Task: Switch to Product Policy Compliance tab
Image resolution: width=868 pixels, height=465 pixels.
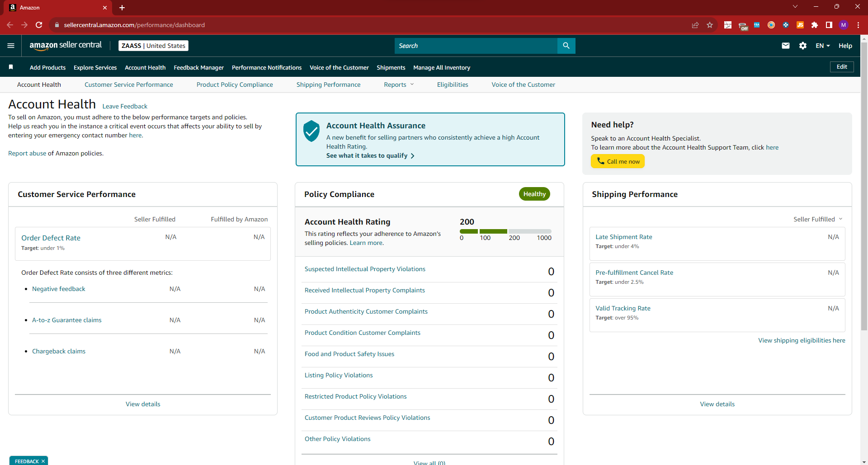Action: point(235,85)
